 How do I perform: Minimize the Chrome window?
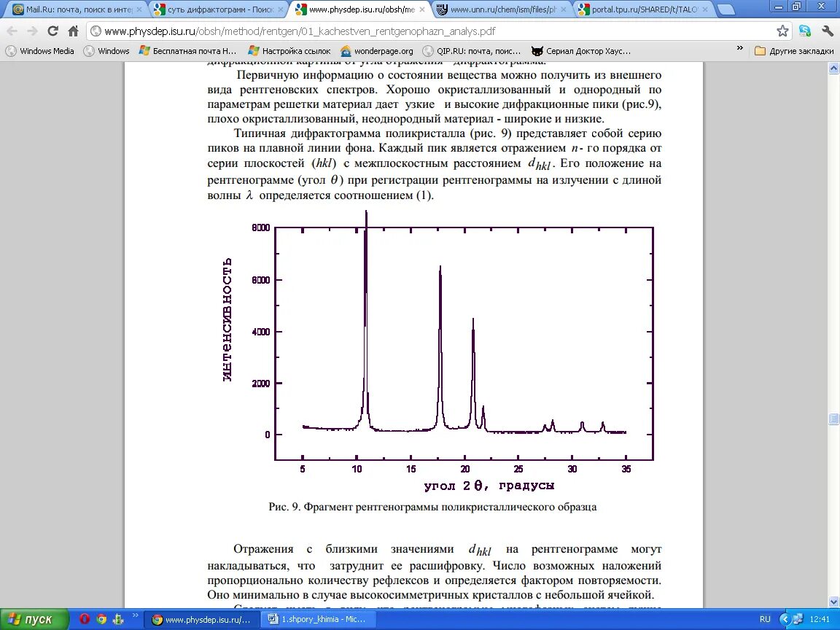tap(779, 7)
